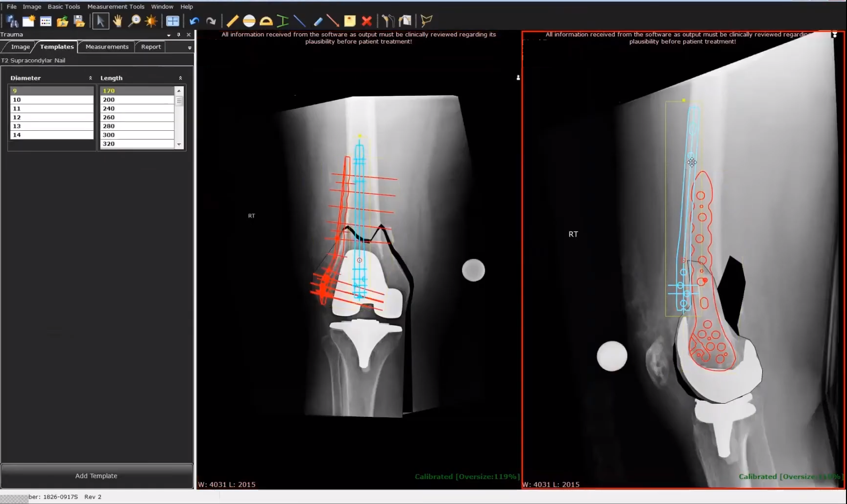Activate the zoom magnifier tool
Image resolution: width=847 pixels, height=504 pixels.
coord(134,21)
